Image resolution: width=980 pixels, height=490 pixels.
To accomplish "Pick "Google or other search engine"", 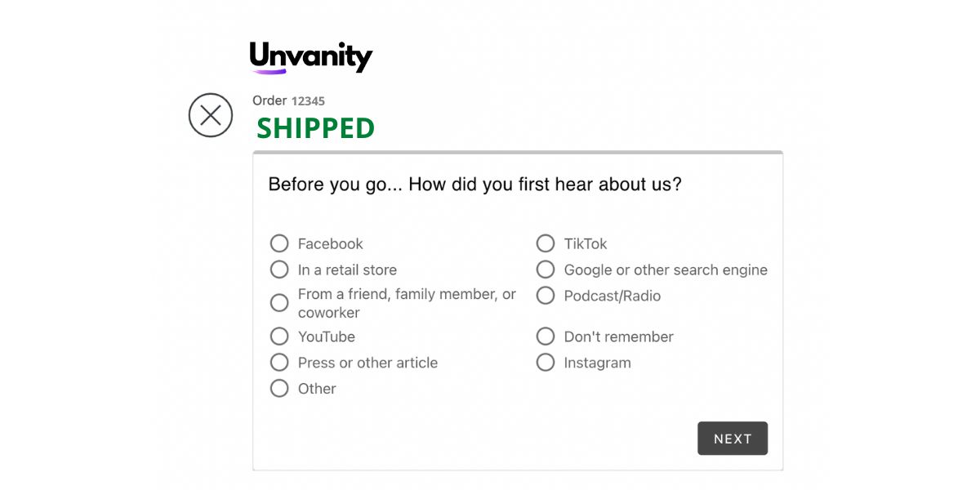I will (546, 269).
